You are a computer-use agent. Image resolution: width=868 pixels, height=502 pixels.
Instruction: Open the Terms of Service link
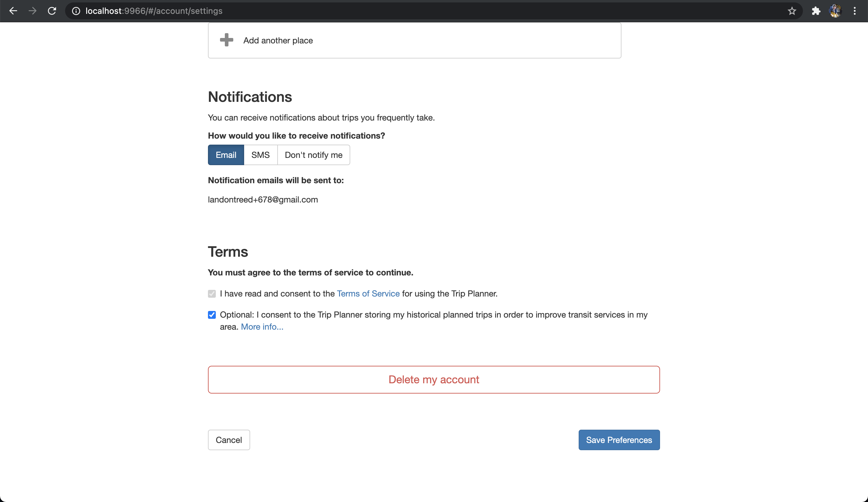click(368, 294)
